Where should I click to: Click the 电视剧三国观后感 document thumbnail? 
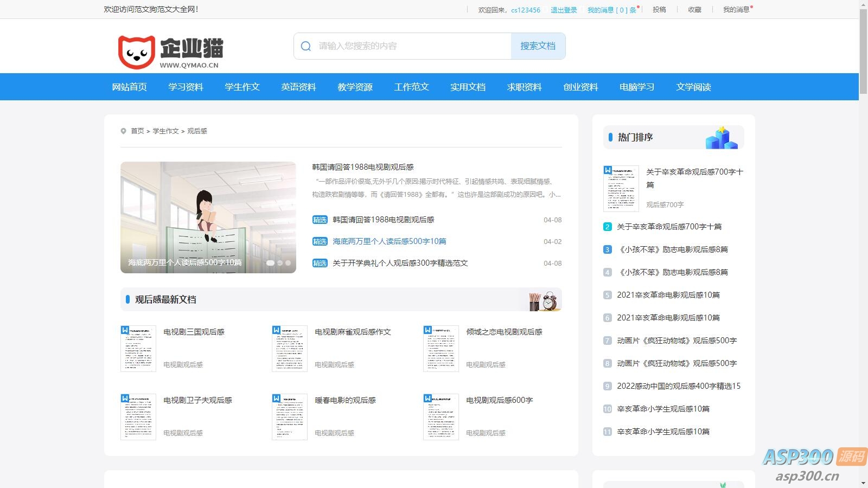click(138, 348)
